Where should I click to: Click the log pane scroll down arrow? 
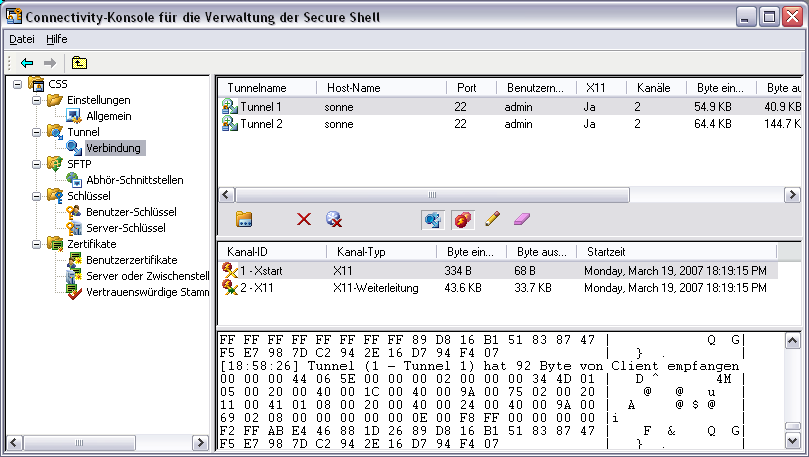793,439
